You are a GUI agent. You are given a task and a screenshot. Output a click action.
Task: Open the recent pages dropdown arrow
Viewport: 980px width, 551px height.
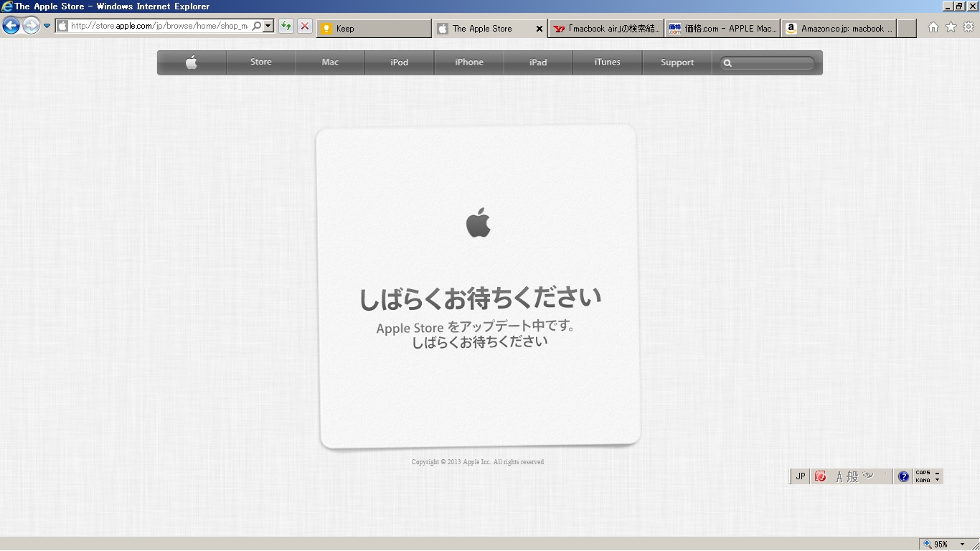coord(47,27)
